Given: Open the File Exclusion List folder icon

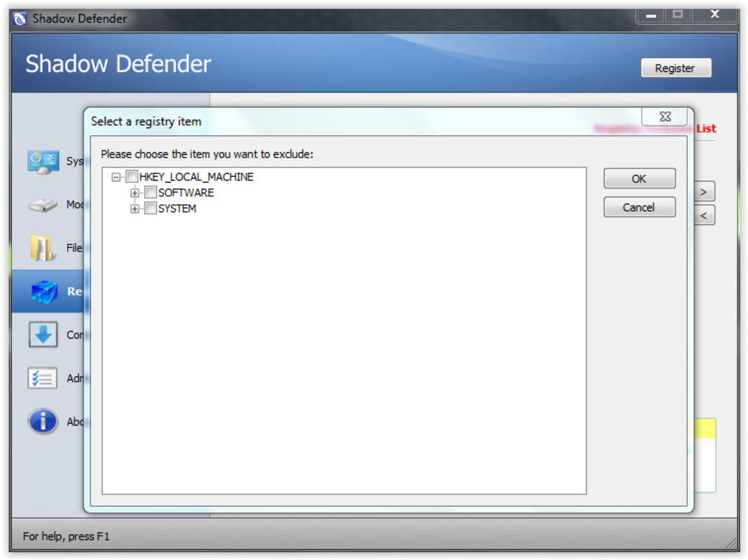Looking at the screenshot, I should 42,248.
